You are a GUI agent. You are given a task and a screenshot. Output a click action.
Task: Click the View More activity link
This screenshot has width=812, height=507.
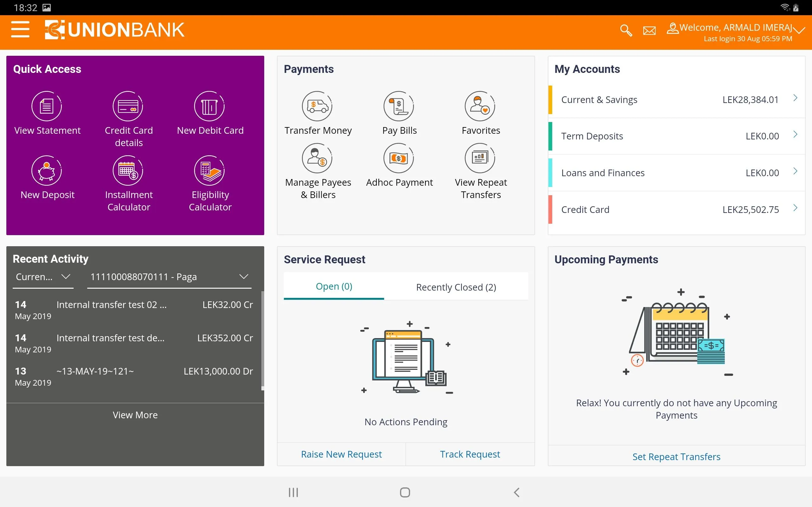pyautogui.click(x=134, y=415)
